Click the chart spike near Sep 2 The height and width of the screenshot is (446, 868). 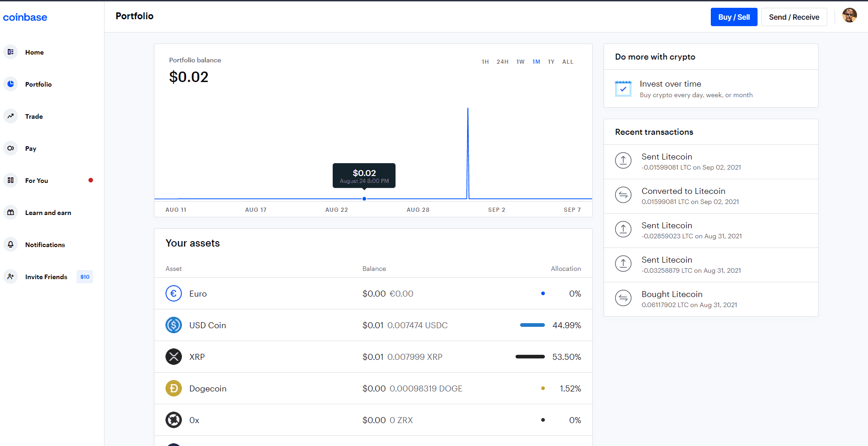[x=468, y=154]
